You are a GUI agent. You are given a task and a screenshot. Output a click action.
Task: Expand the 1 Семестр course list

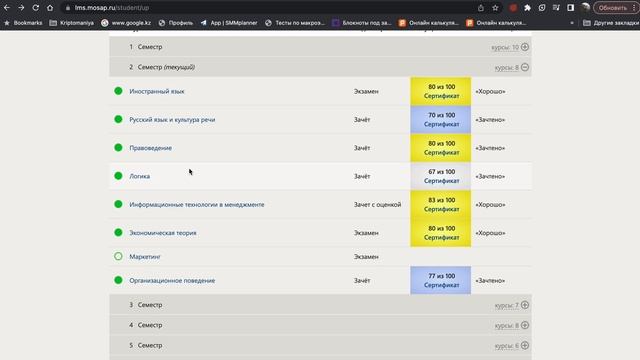525,47
